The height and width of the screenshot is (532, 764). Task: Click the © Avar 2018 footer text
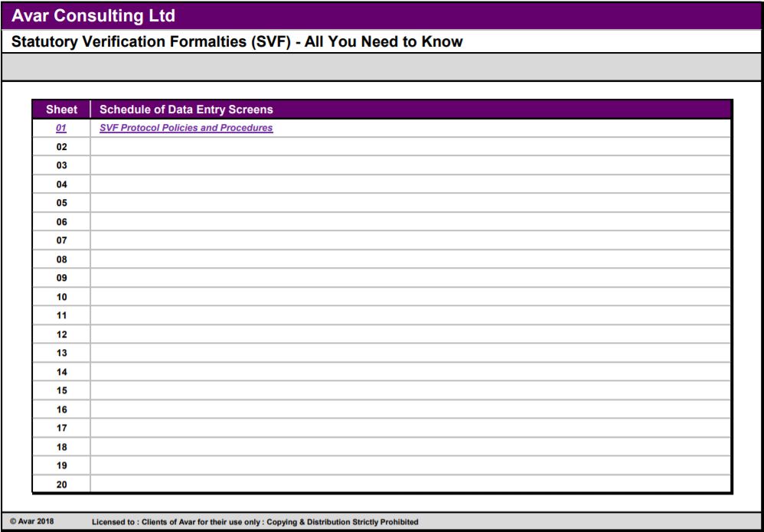click(32, 521)
